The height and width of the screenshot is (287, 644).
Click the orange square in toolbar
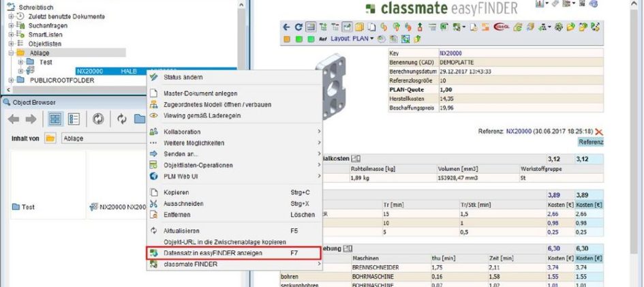(287, 39)
